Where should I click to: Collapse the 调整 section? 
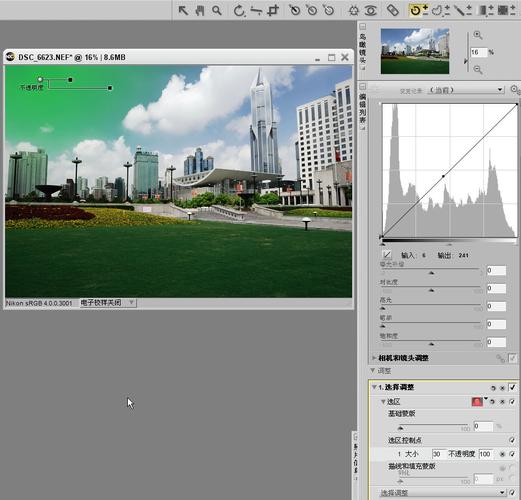(x=373, y=370)
